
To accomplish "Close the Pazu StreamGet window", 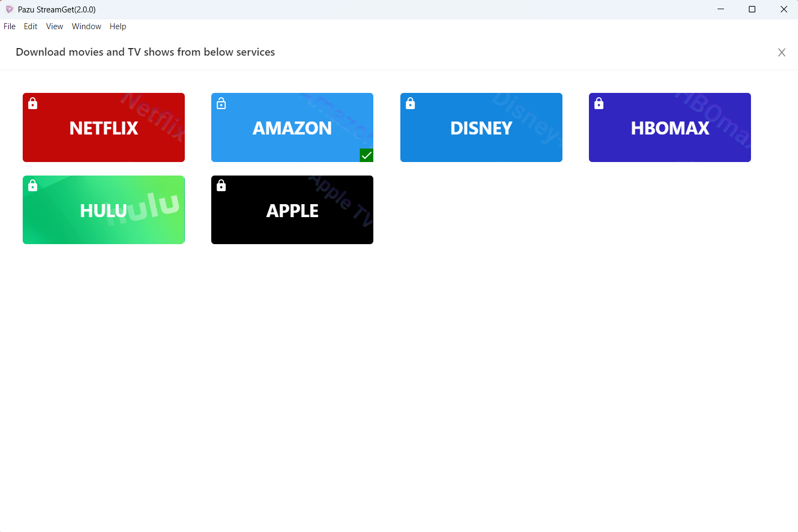I will tap(783, 9).
